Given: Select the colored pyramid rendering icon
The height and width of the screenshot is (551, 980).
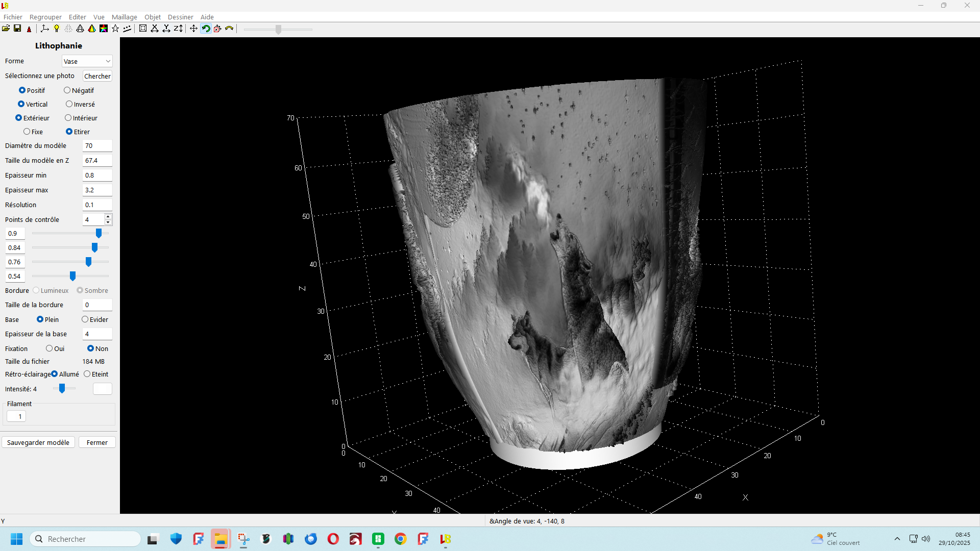Looking at the screenshot, I should tap(92, 29).
